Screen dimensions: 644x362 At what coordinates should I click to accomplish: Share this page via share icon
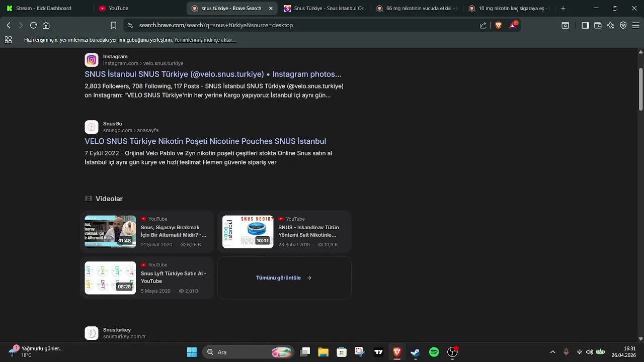483,25
